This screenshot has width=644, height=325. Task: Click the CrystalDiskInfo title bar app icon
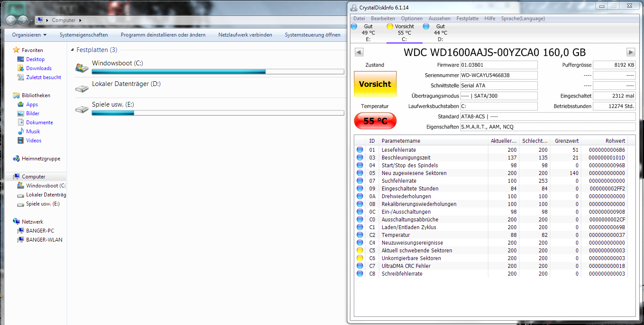point(354,7)
